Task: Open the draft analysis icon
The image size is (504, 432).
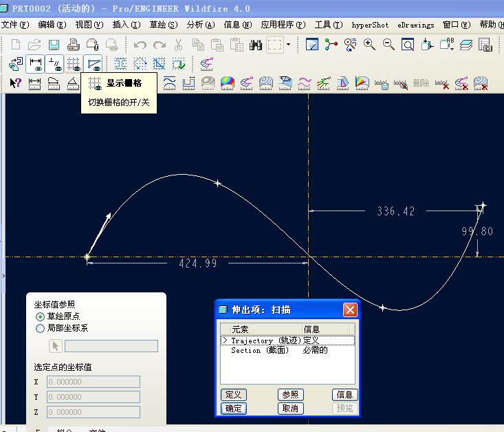Action: point(342,83)
